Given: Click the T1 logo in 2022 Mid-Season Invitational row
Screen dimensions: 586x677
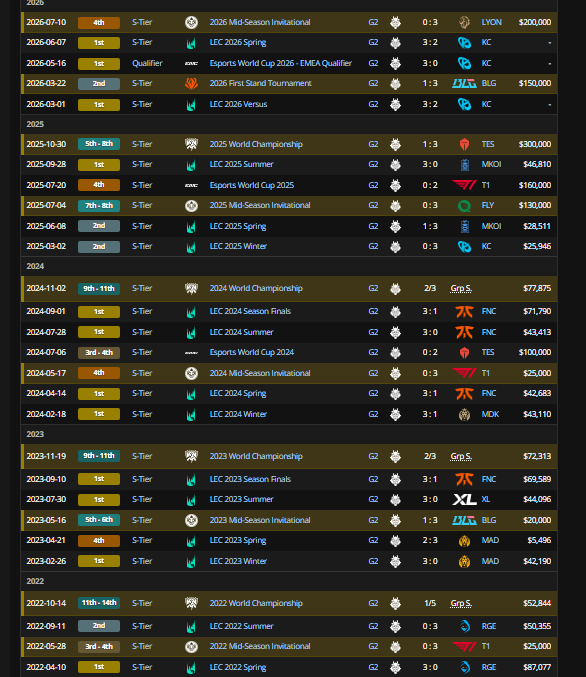Looking at the screenshot, I should click(x=464, y=646).
